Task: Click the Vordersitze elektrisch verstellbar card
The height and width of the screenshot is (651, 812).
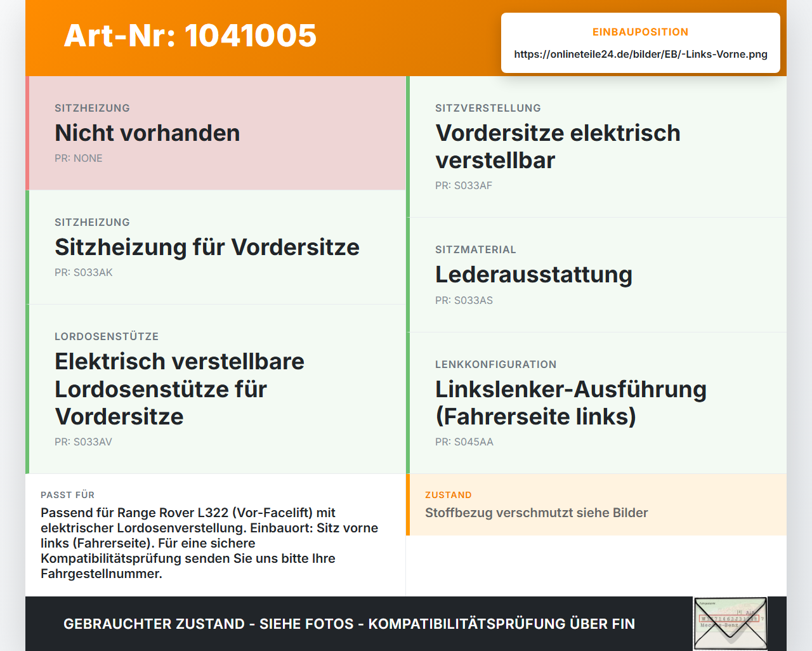Action: coord(596,147)
